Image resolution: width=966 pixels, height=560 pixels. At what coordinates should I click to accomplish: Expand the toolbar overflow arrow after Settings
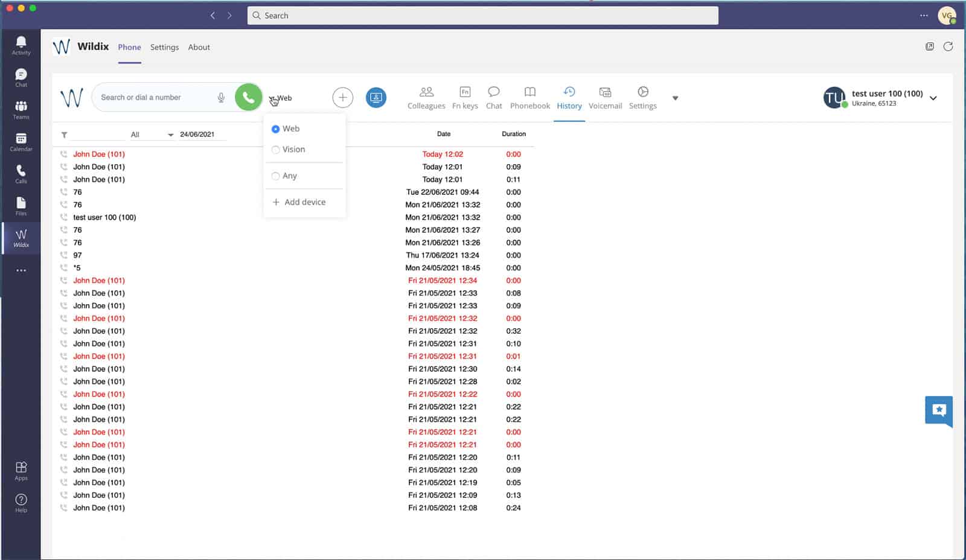675,98
